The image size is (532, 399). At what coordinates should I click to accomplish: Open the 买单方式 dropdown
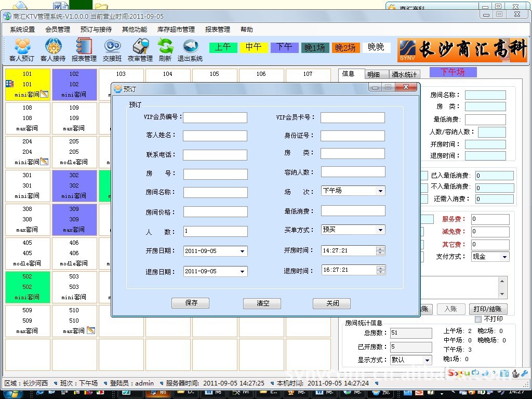380,230
